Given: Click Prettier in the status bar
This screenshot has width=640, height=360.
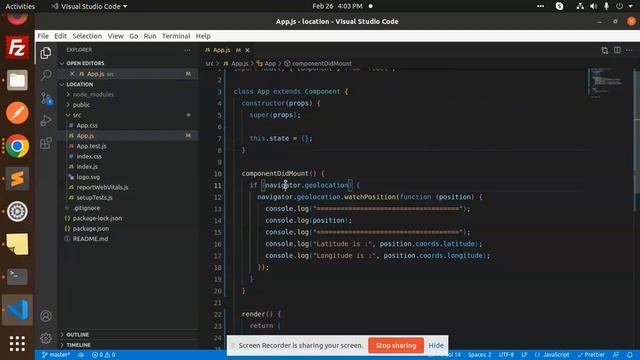Looking at the screenshot, I should [x=591, y=355].
